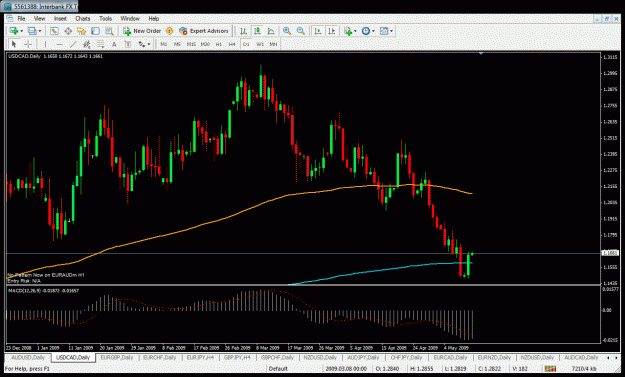Open the Insert menu
This screenshot has width=625, height=377.
coord(60,18)
